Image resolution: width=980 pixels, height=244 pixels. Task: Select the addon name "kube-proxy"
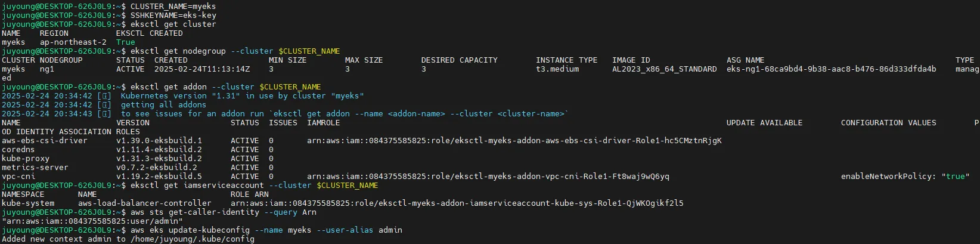[x=26, y=159]
